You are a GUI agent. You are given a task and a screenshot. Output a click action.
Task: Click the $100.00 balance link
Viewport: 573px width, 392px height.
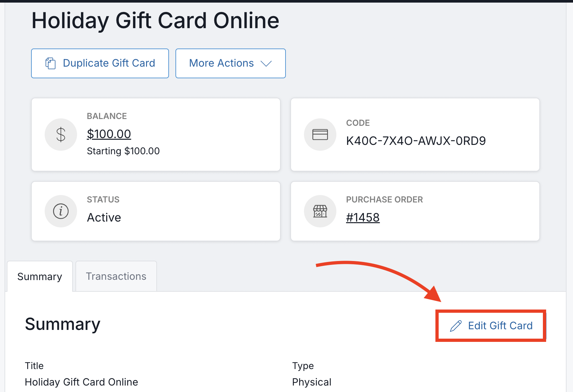point(109,134)
